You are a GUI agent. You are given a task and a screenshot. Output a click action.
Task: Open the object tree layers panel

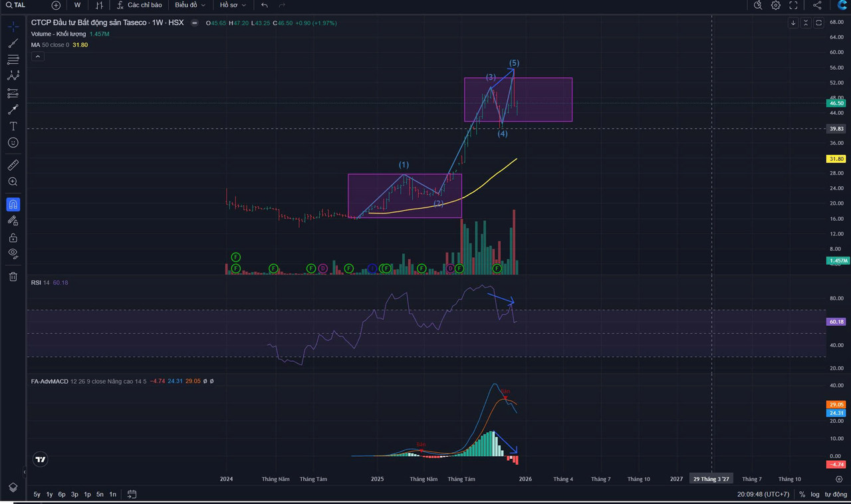(x=13, y=487)
